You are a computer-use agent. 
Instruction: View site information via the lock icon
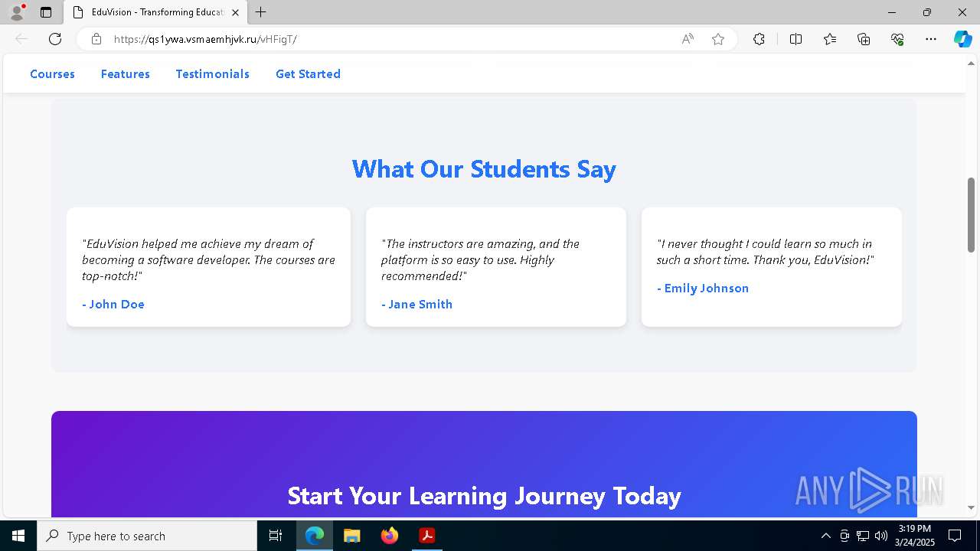96,39
